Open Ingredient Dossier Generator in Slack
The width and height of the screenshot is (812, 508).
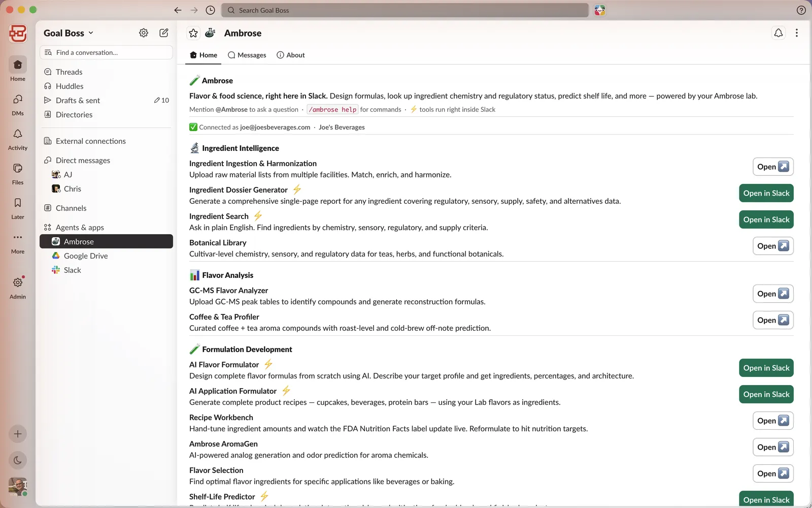click(x=766, y=193)
